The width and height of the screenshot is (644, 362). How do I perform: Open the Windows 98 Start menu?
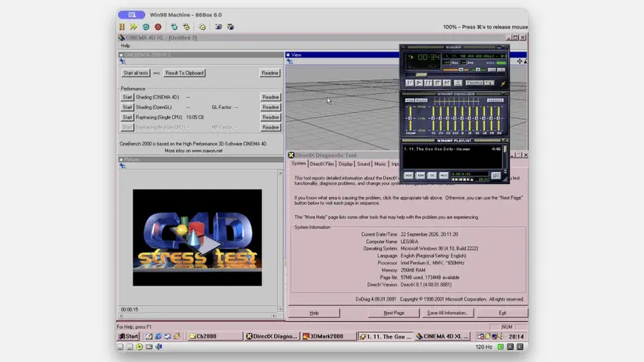[x=129, y=336]
